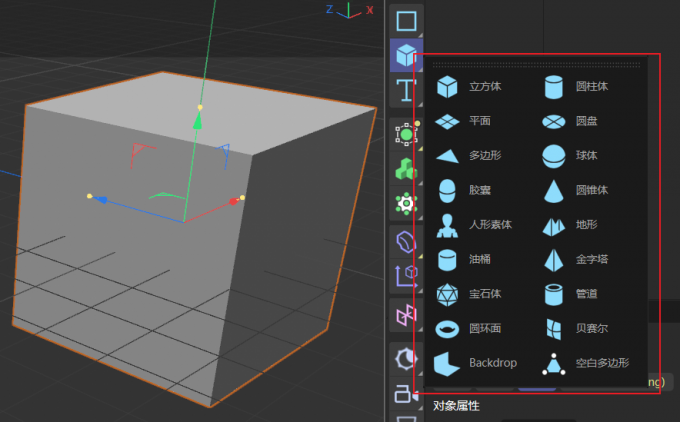The height and width of the screenshot is (422, 680).
Task: Insert a 贝赛尔 Bezier surface
Action: (575, 328)
